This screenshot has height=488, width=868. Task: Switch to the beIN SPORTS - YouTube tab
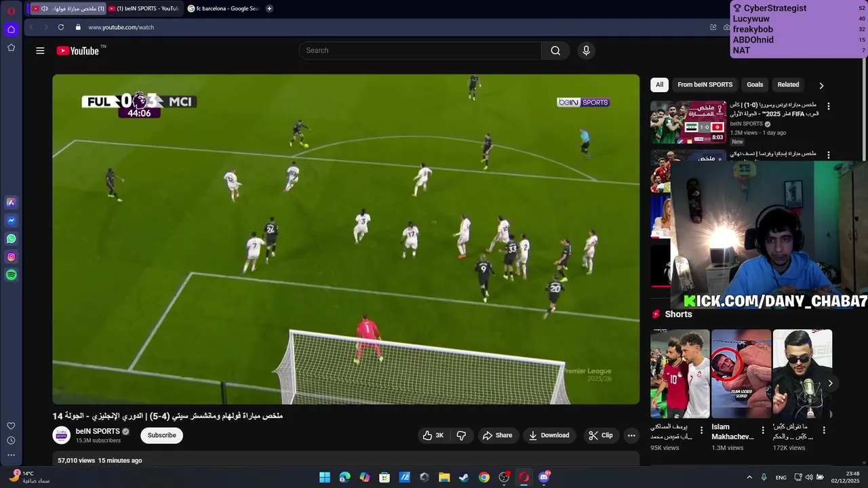pos(144,8)
